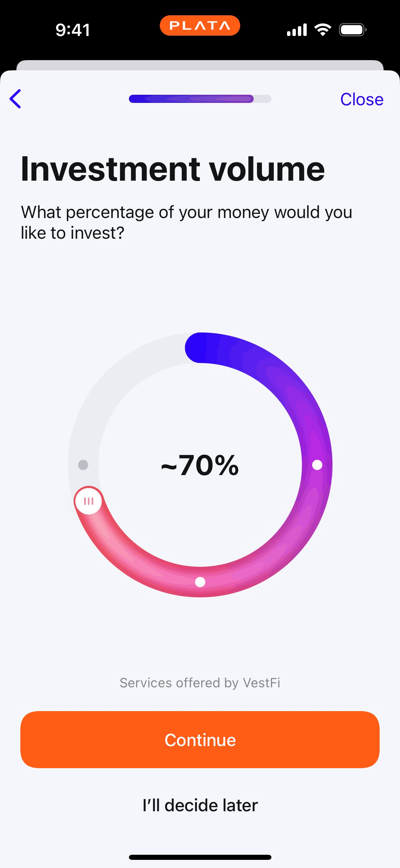
Task: Tap the battery indicator icon
Action: pyautogui.click(x=353, y=30)
